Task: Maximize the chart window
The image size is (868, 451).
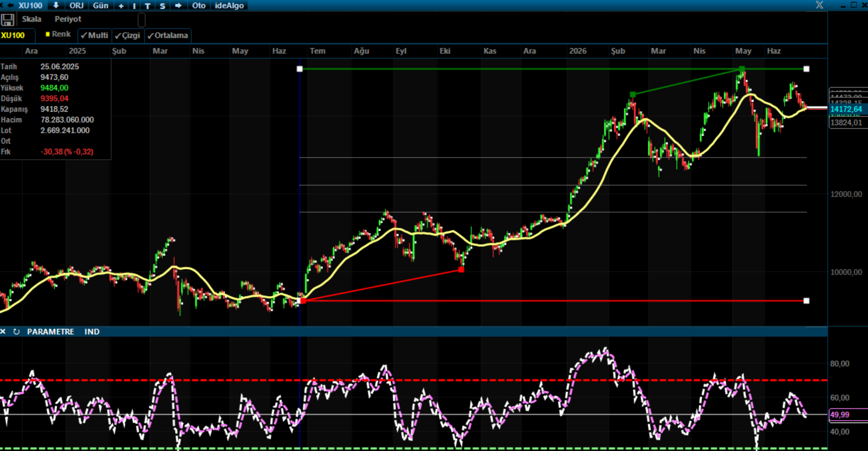Action: tap(853, 5)
